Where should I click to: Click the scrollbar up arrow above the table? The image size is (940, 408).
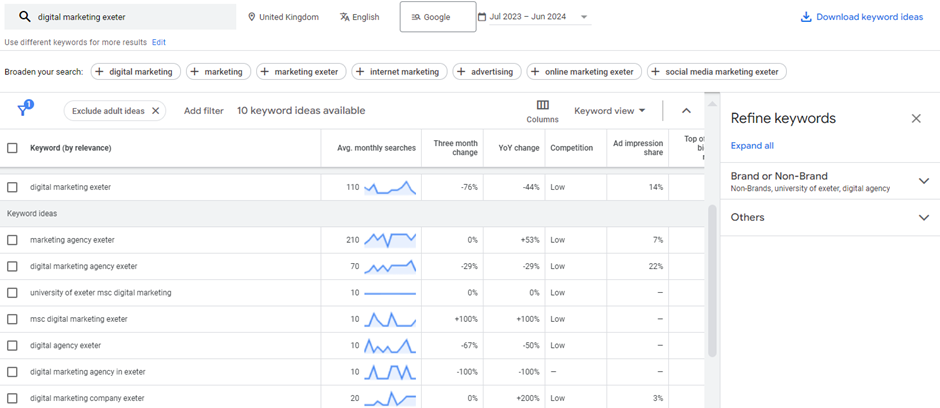click(x=712, y=104)
